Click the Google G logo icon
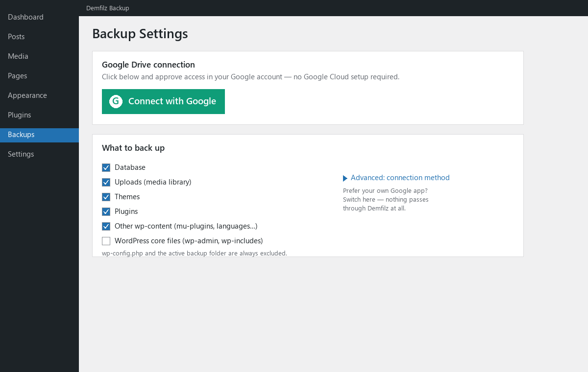 coord(116,101)
